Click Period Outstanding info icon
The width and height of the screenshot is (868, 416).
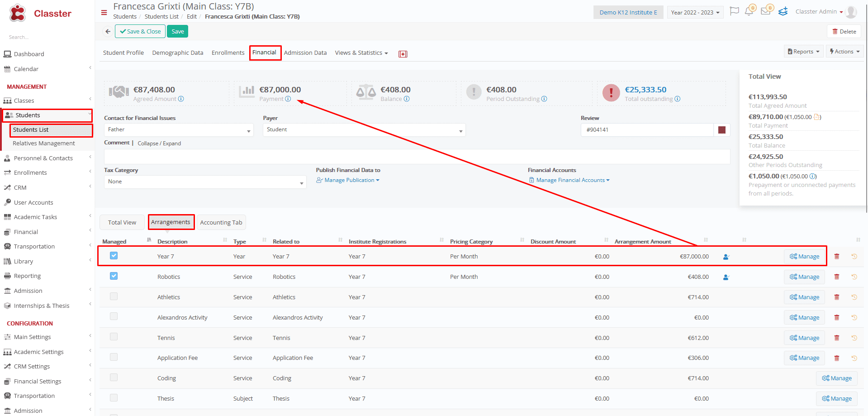[544, 99]
